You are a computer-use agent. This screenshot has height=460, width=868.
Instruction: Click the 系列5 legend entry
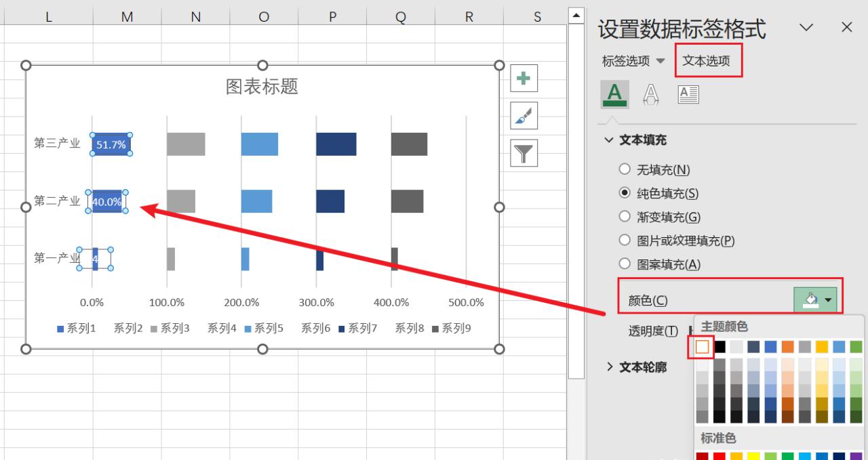click(264, 329)
